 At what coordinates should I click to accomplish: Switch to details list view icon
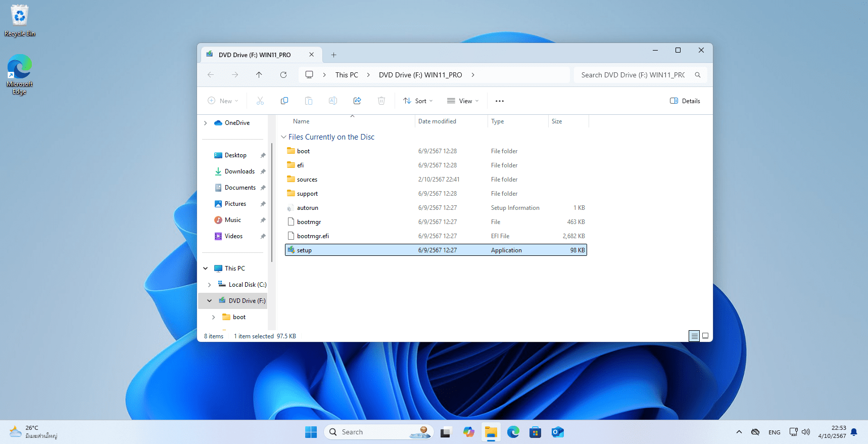(694, 336)
